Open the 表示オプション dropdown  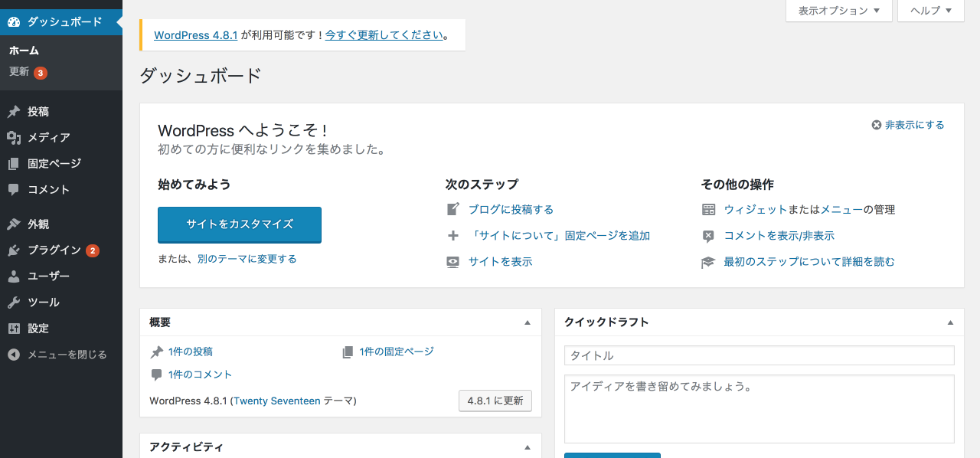click(839, 11)
